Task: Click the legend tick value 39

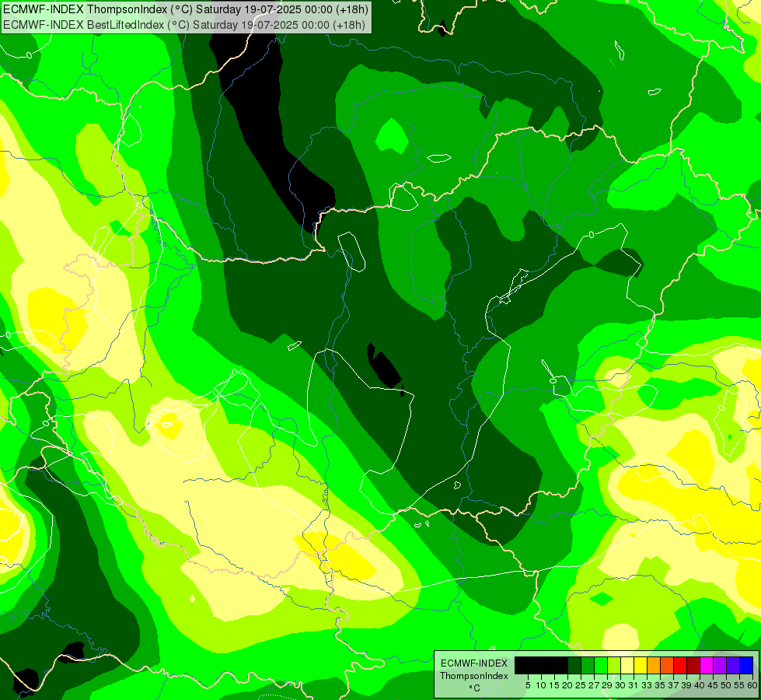Action: (686, 685)
